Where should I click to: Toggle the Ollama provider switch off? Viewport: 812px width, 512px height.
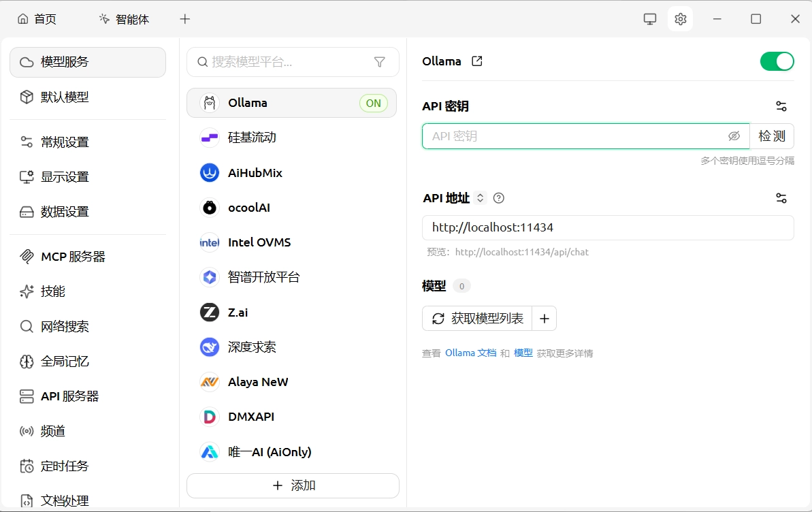[x=777, y=61]
